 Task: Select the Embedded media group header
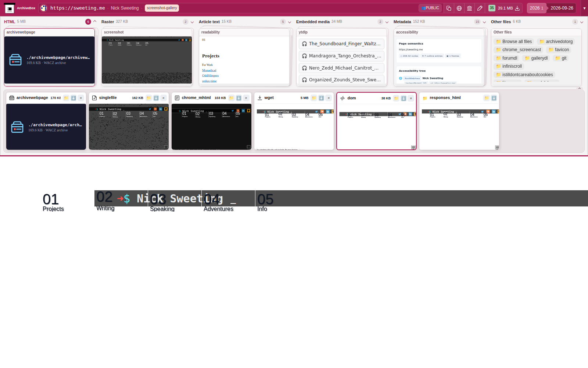(x=313, y=22)
